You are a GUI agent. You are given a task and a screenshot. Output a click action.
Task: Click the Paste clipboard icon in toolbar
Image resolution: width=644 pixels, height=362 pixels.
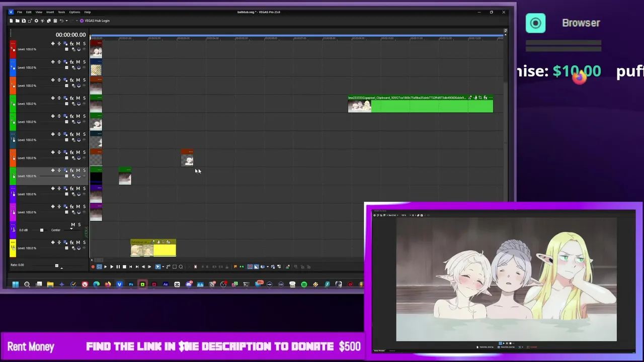pyautogui.click(x=55, y=21)
